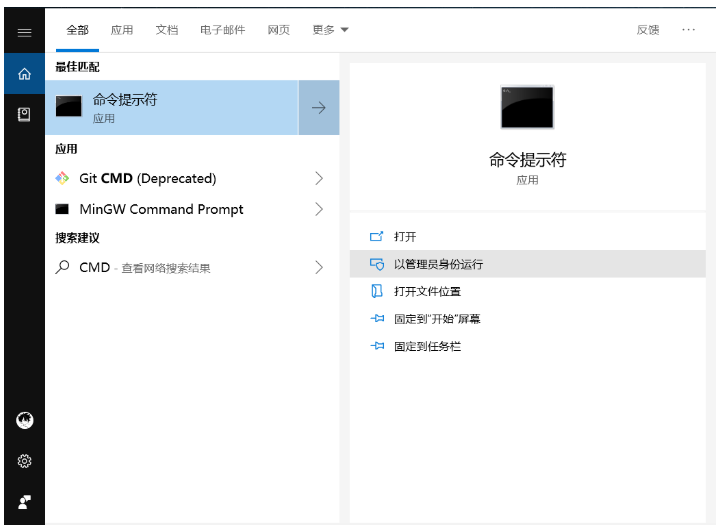Image resolution: width=723 pixels, height=525 pixels.
Task: Expand the chevron for Git CMD (Deprecated)
Action: click(319, 178)
